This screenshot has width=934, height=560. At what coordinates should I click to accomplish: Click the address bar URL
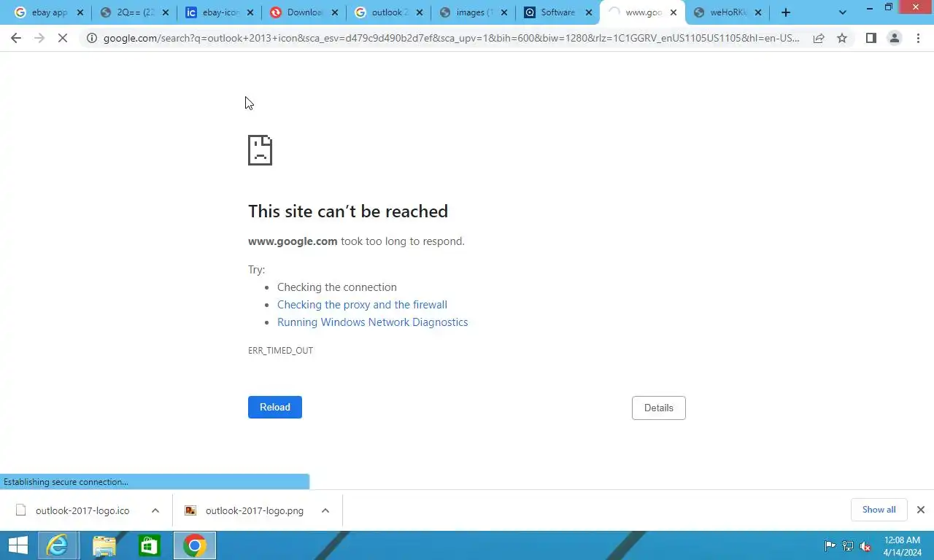tap(451, 38)
